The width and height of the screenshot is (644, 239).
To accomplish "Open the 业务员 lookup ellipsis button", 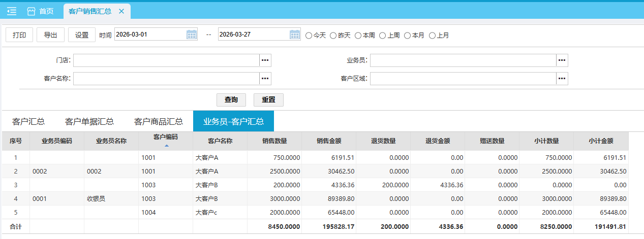I will pyautogui.click(x=562, y=60).
